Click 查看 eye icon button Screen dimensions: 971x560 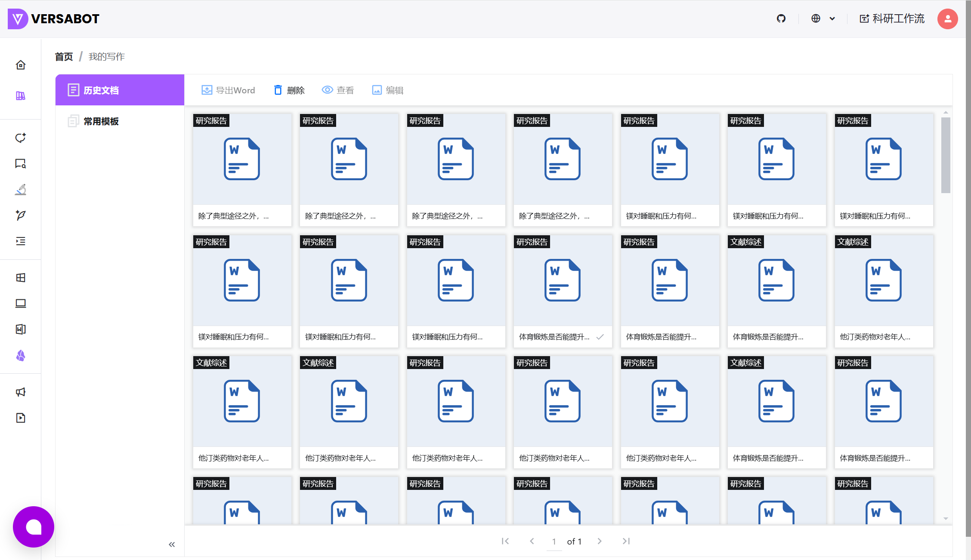click(338, 90)
